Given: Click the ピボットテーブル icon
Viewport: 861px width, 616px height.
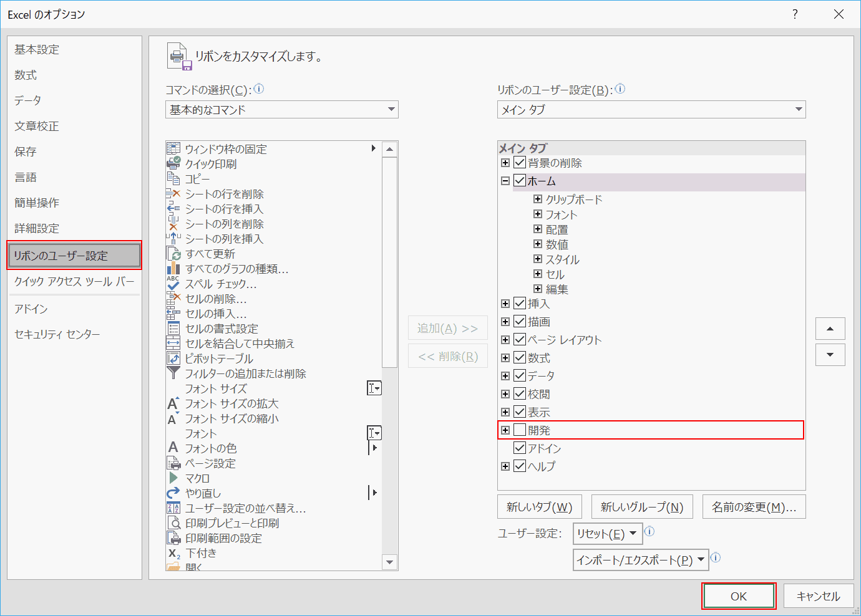Looking at the screenshot, I should coord(173,358).
